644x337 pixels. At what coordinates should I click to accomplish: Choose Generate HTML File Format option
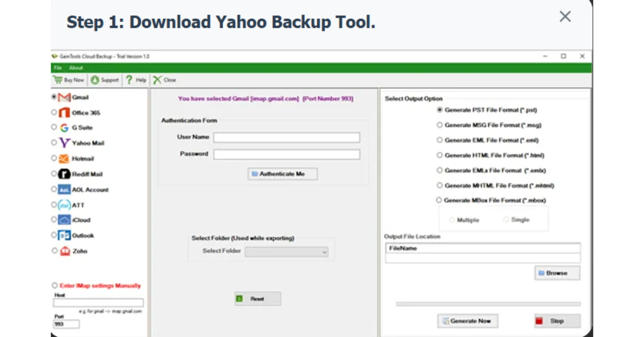[x=440, y=155]
